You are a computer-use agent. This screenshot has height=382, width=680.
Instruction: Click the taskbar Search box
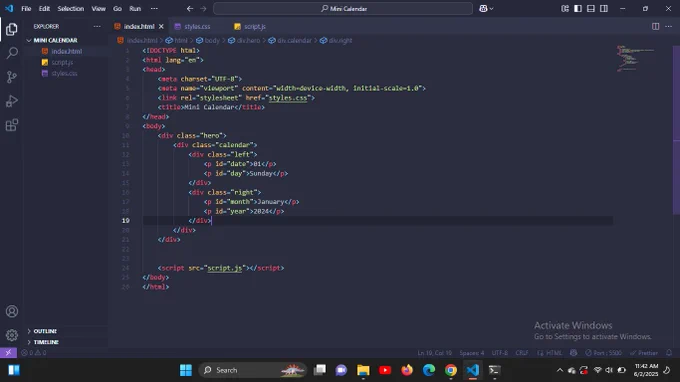253,370
